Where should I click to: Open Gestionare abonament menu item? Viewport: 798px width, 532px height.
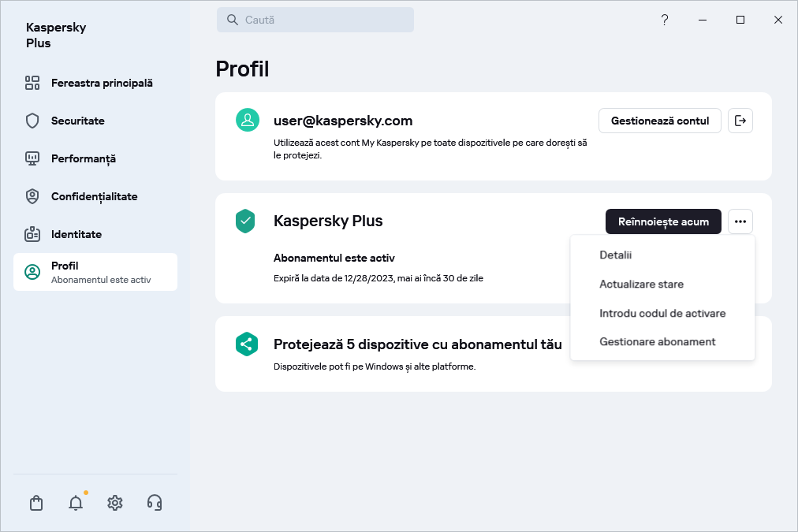coord(657,342)
